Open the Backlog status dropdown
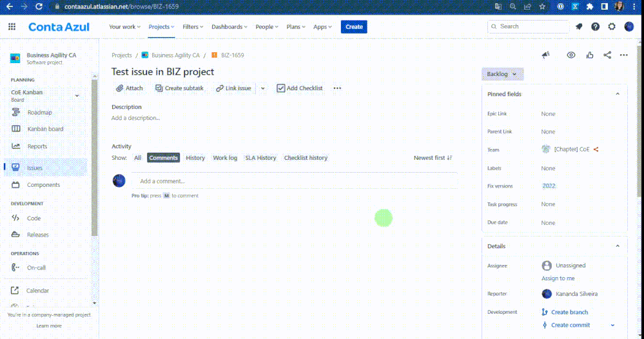This screenshot has height=339, width=644. [x=502, y=74]
